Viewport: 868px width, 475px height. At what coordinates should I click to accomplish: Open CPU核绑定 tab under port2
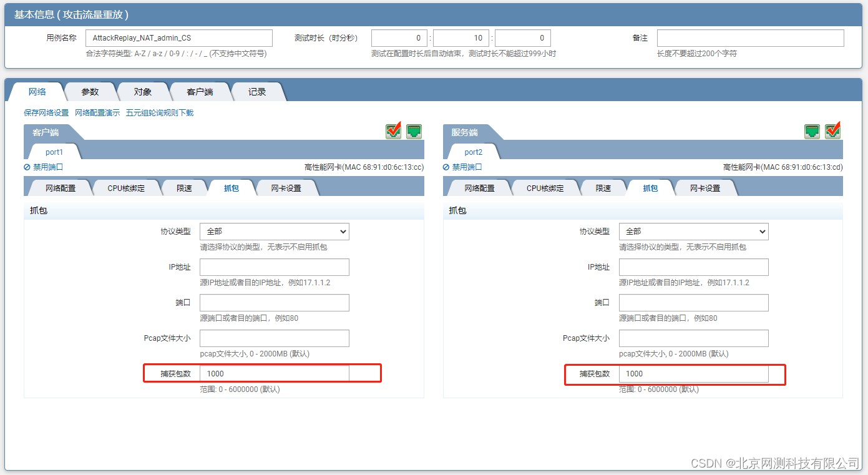pos(545,188)
